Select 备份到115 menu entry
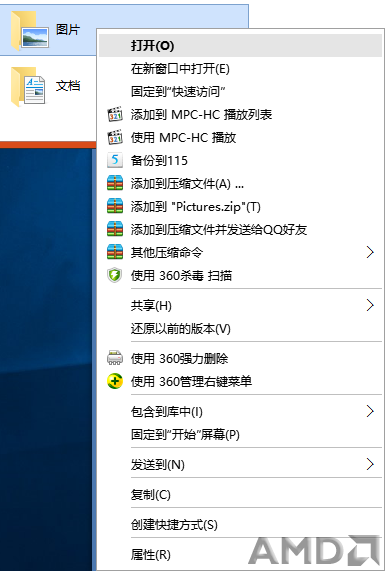The height and width of the screenshot is (571, 385). coord(240,160)
